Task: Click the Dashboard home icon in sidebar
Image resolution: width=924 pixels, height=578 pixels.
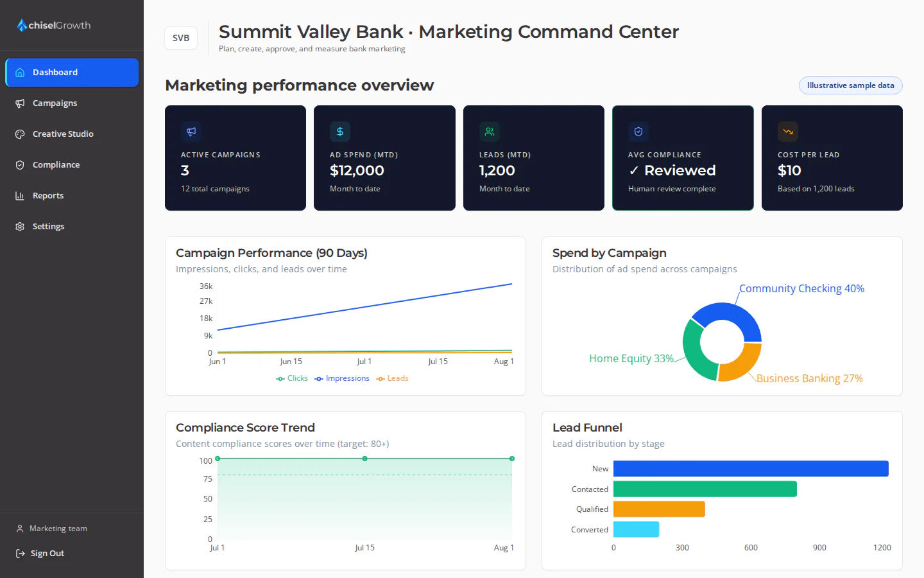Action: pos(20,73)
